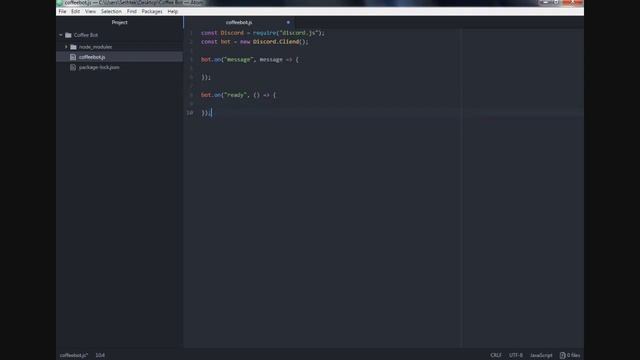This screenshot has width=640, height=360.
Task: Click line number 10 in the gutter
Action: click(x=190, y=113)
